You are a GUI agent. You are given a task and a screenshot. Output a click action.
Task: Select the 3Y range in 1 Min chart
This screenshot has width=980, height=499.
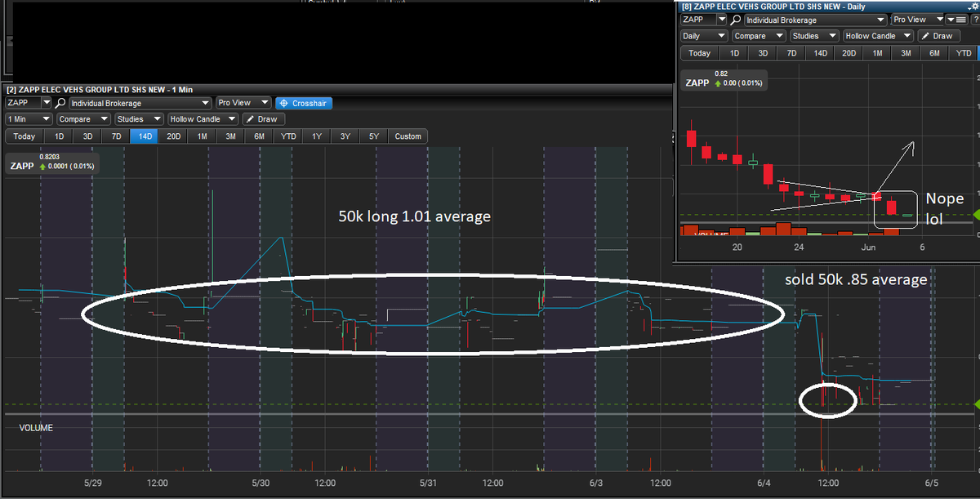click(x=345, y=136)
